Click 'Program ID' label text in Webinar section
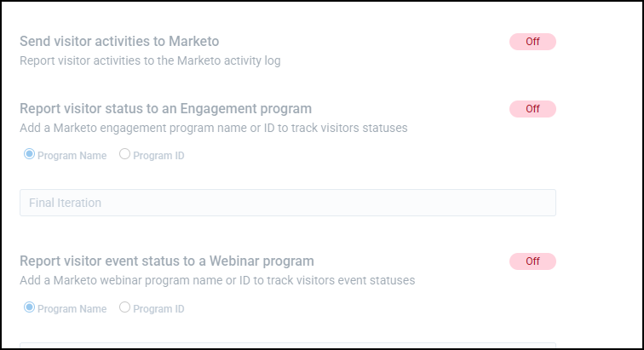The width and height of the screenshot is (644, 350). pos(158,308)
